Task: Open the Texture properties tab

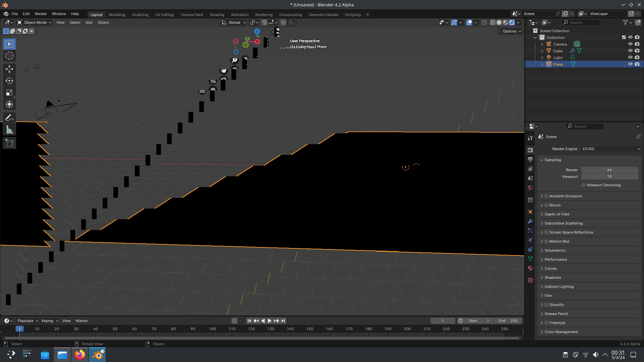Action: (530, 280)
